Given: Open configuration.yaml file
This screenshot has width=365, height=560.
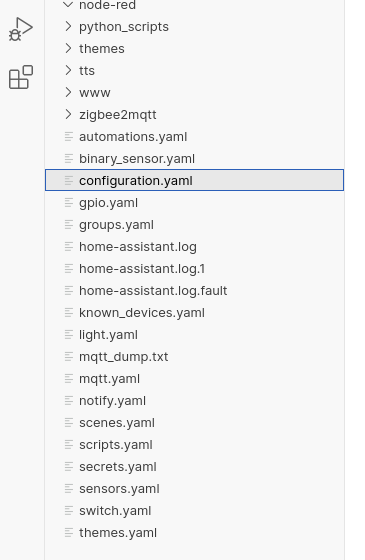Looking at the screenshot, I should point(194,180).
